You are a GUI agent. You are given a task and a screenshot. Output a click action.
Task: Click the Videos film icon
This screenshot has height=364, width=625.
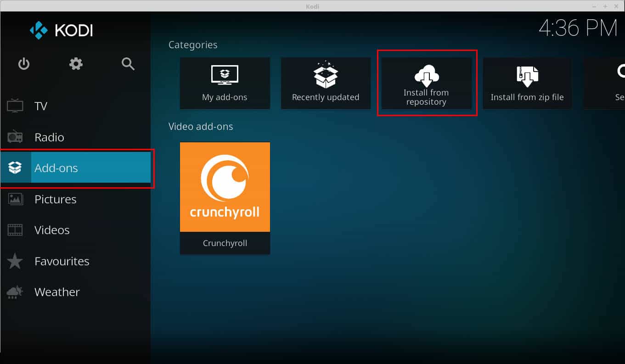[15, 230]
